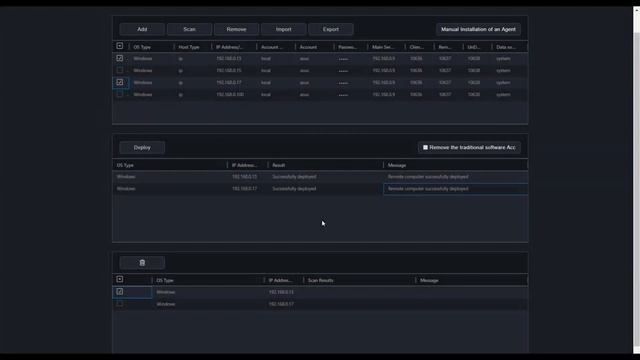Select deploy table IP 192.168.0.13 cell
The height and width of the screenshot is (360, 640).
click(244, 177)
